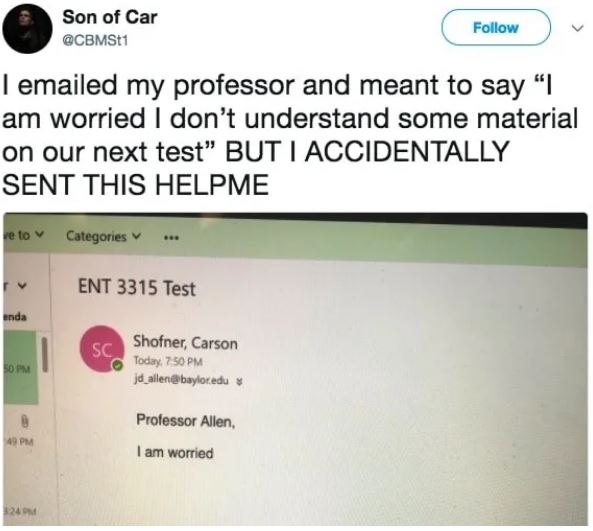593x531 pixels.
Task: Open the Move to dropdown
Action: point(23,235)
